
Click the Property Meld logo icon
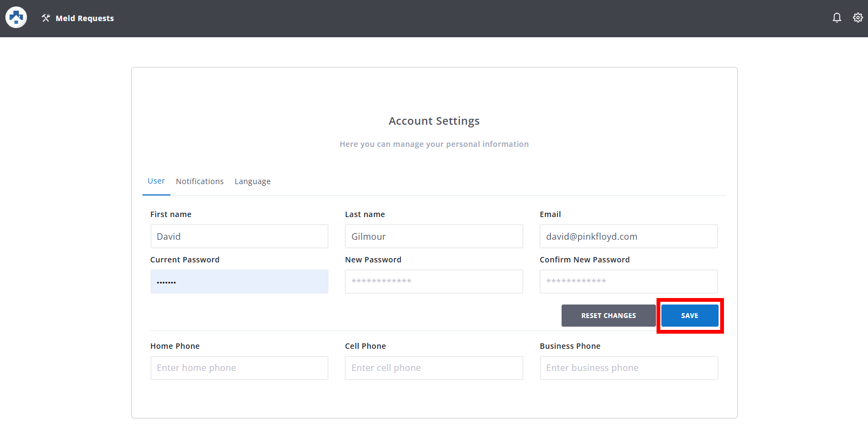(16, 18)
